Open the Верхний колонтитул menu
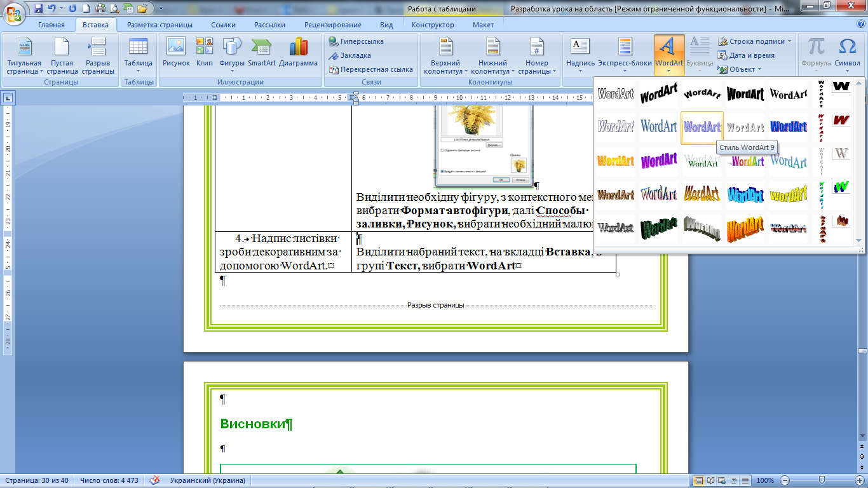The image size is (868, 488). point(445,56)
